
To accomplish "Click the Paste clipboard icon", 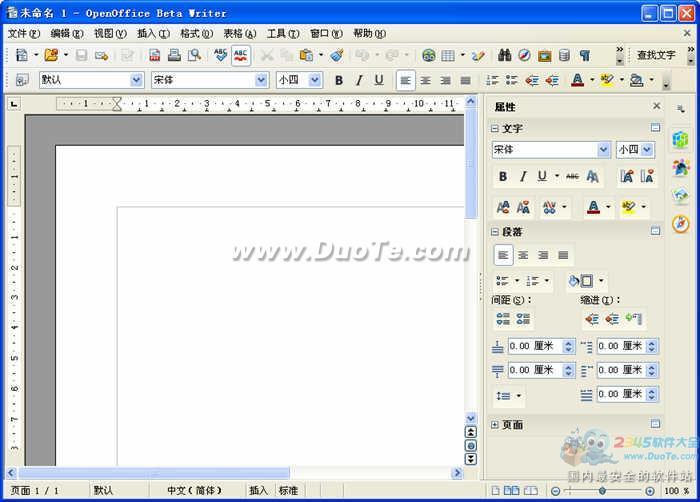I will click(x=306, y=55).
